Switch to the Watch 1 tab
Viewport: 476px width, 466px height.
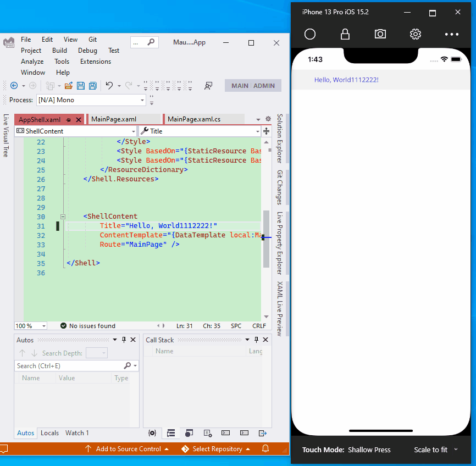tap(77, 433)
